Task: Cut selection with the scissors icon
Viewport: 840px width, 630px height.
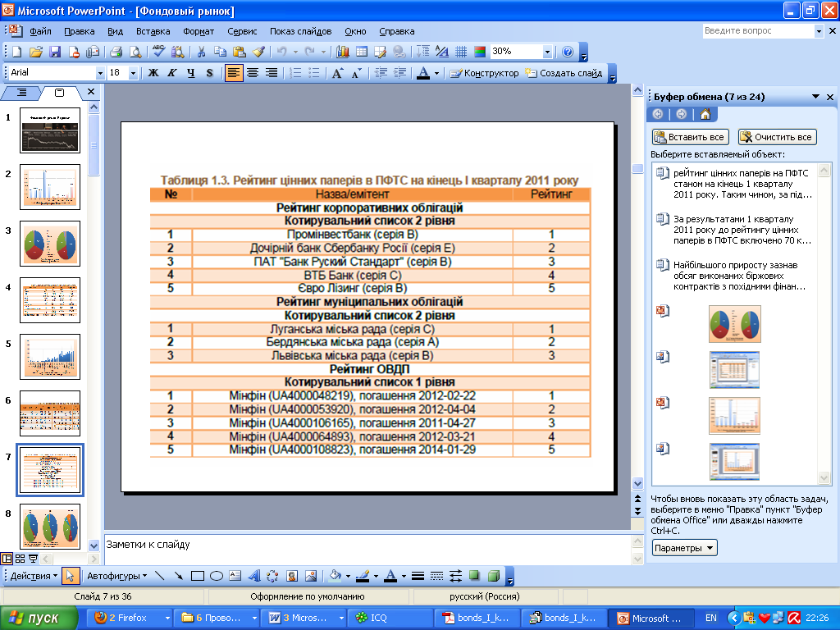Action: (202, 52)
